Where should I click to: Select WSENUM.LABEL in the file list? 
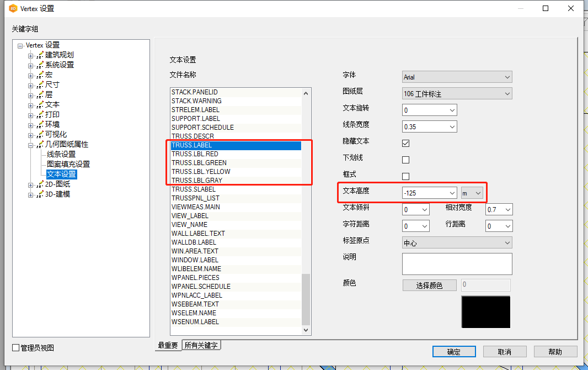(x=236, y=322)
